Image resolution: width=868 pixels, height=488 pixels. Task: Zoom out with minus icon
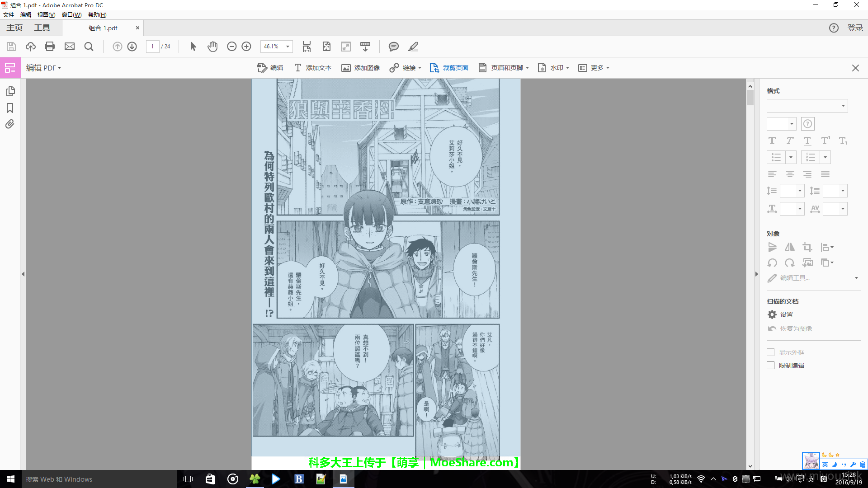point(232,47)
